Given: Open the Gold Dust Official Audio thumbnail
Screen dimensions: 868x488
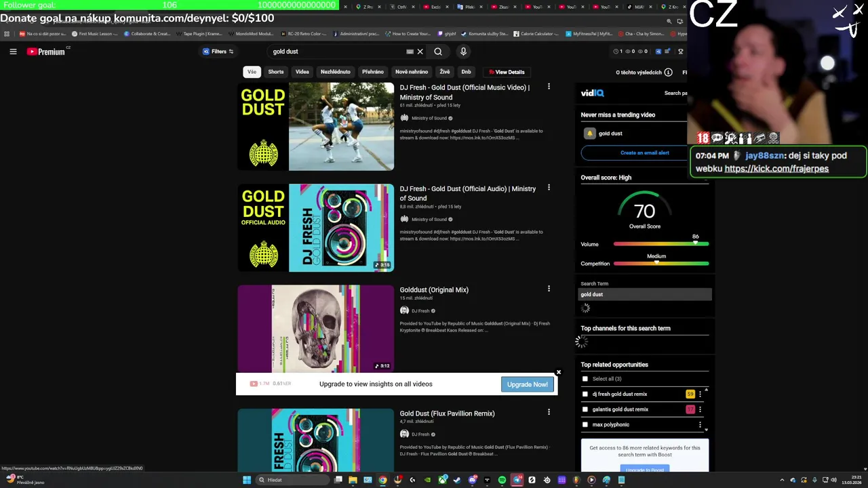Looking at the screenshot, I should [x=315, y=228].
